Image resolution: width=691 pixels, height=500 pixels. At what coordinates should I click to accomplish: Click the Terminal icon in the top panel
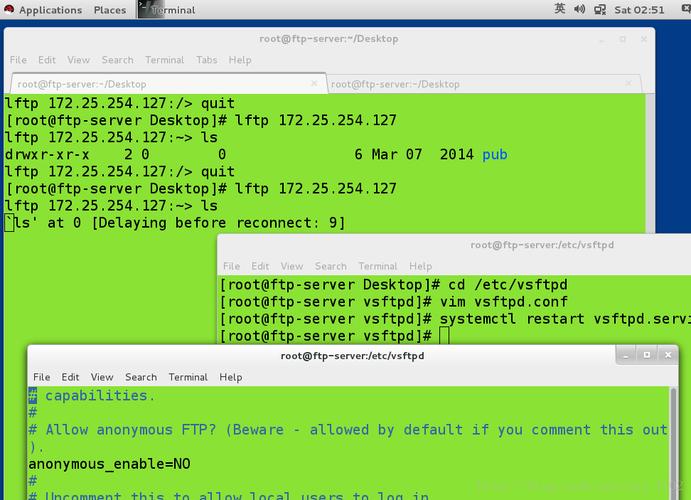tap(150, 10)
